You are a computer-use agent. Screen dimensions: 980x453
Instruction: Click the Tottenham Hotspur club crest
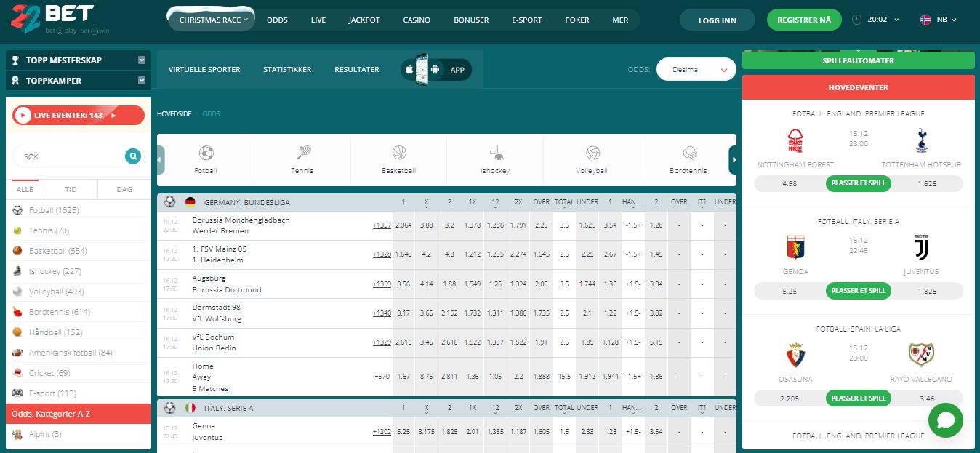[x=921, y=140]
